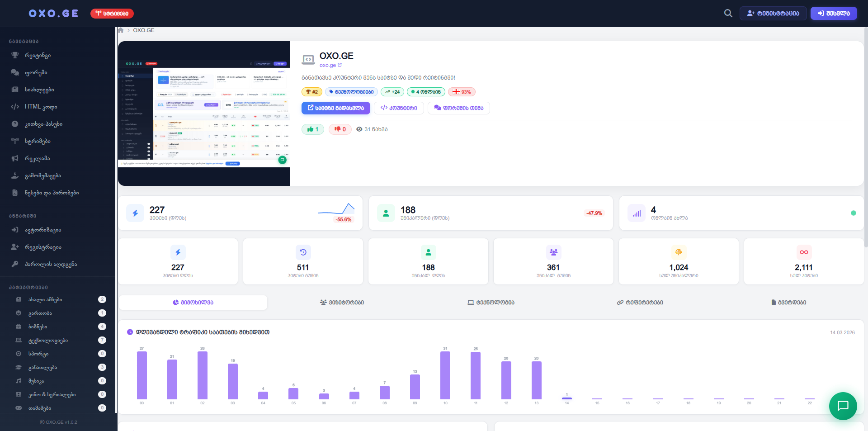Click the რეგისტრაცია button in header
868x431 pixels.
click(x=773, y=14)
